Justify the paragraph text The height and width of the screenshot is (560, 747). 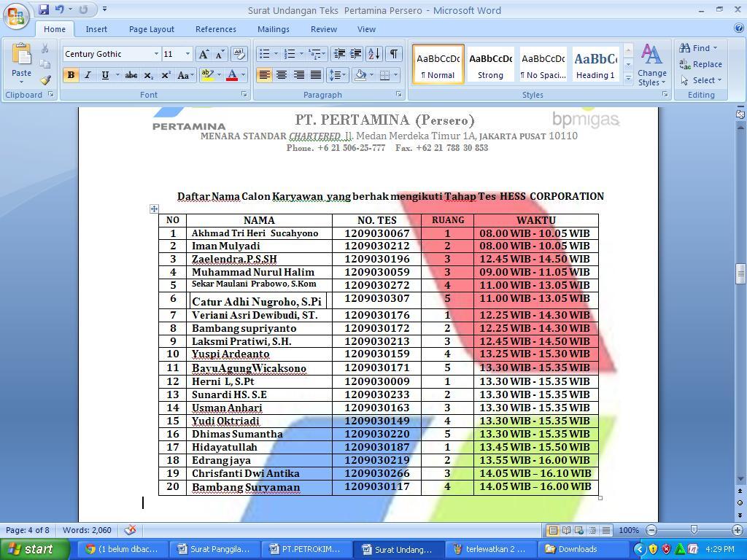coord(316,75)
